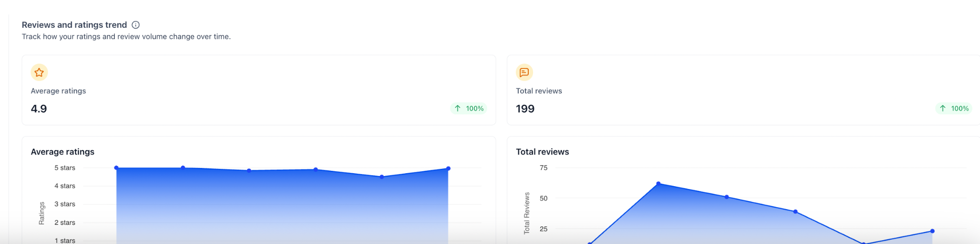Click the last data point on Total reviews chart
This screenshot has width=980, height=244.
(933, 232)
